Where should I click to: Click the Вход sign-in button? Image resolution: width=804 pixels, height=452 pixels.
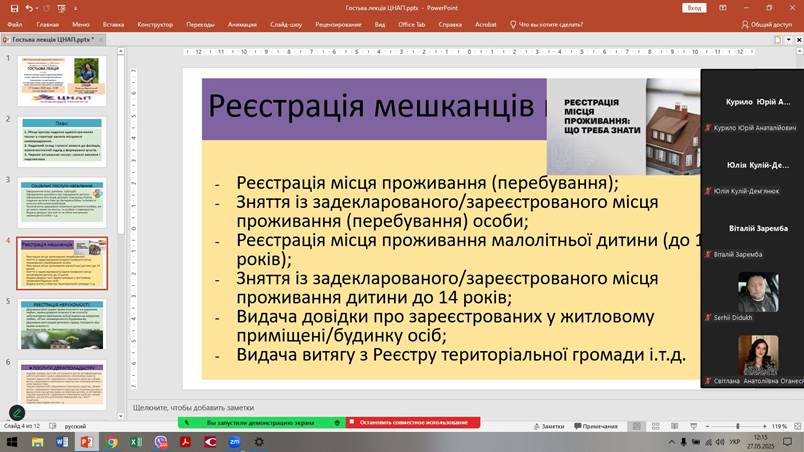pos(694,7)
